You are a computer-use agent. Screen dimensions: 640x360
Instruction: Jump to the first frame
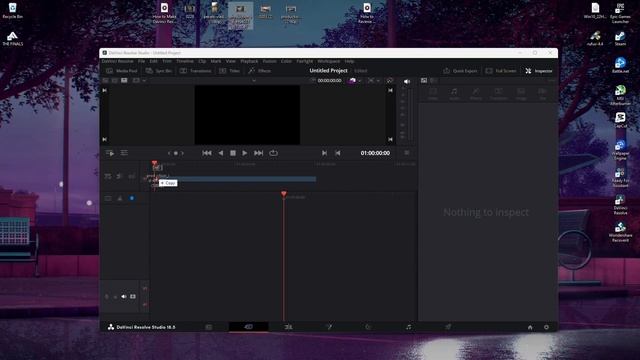tap(207, 153)
